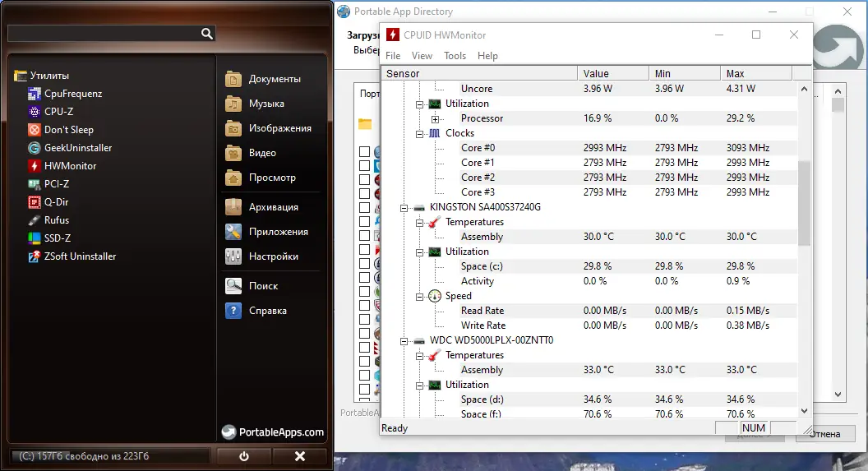Click the HWMonitor vertical scrollbar thumb
The width and height of the screenshot is (868, 471).
[x=805, y=203]
